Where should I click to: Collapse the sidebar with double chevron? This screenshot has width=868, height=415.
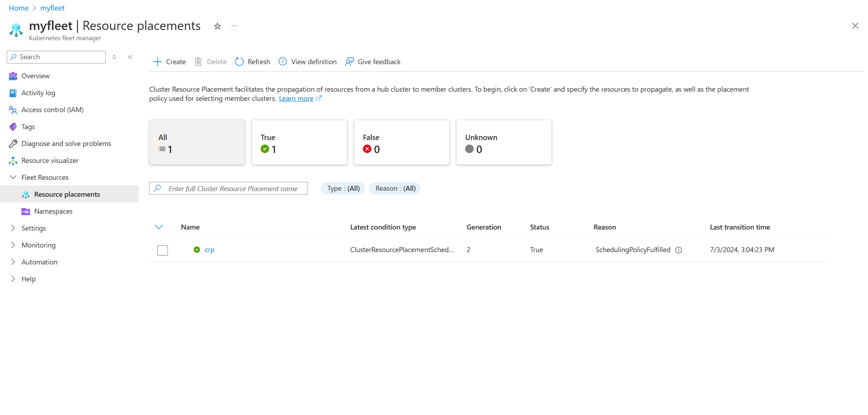tap(130, 57)
